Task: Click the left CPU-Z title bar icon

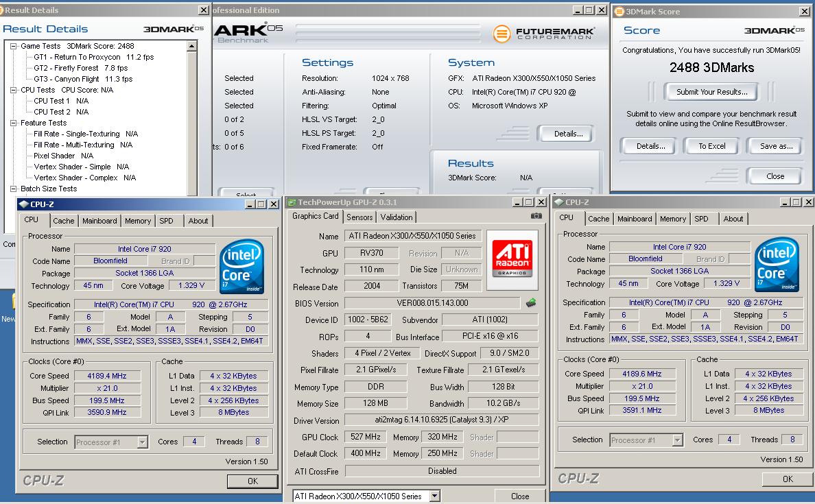Action: point(23,204)
